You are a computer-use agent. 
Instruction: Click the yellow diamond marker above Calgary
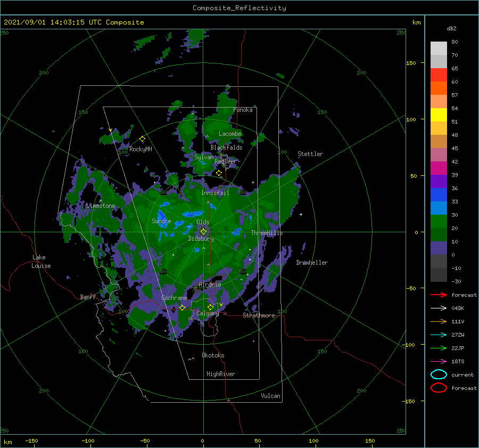pos(210,307)
